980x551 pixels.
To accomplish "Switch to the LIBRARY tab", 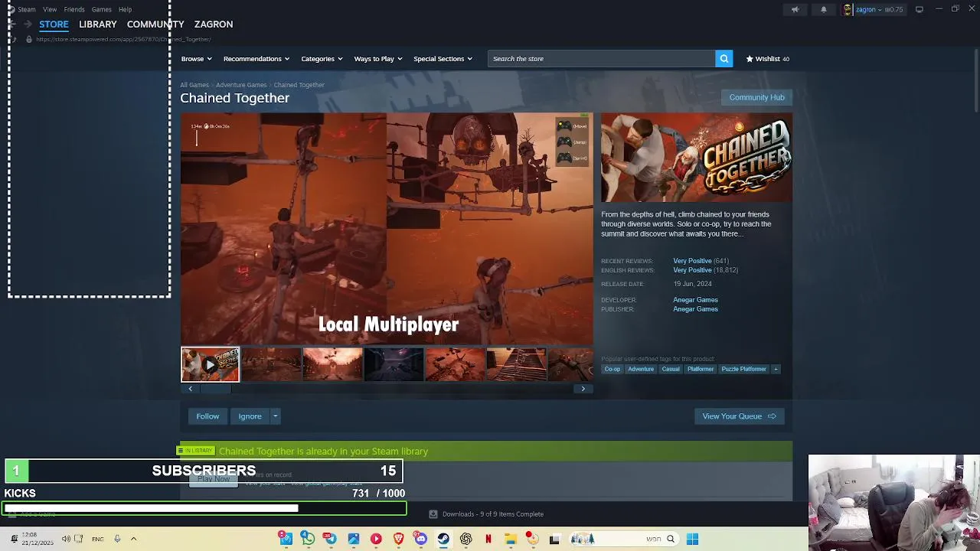I will pos(98,24).
